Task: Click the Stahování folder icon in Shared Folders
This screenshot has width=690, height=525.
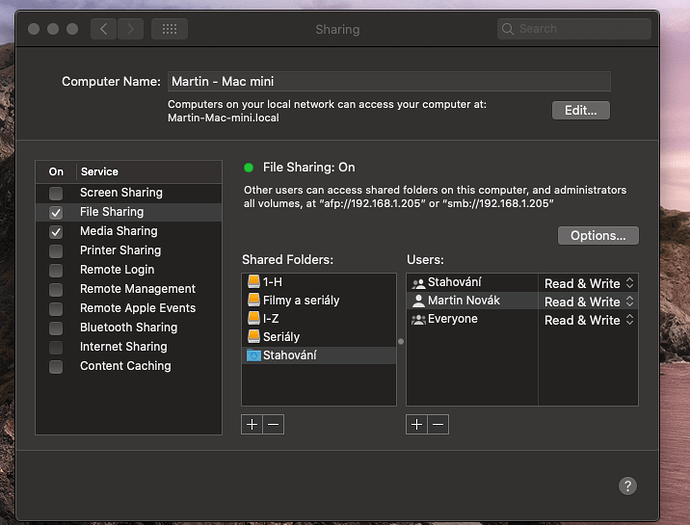Action: (253, 355)
